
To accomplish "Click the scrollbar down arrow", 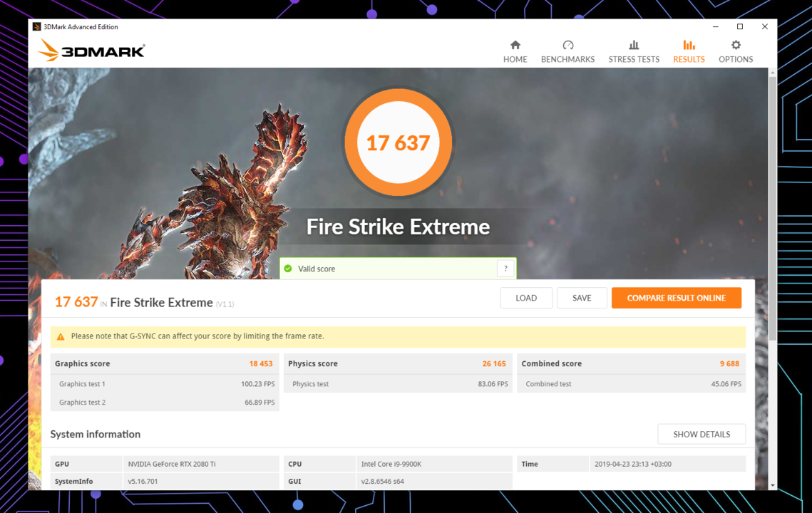I will 772,485.
